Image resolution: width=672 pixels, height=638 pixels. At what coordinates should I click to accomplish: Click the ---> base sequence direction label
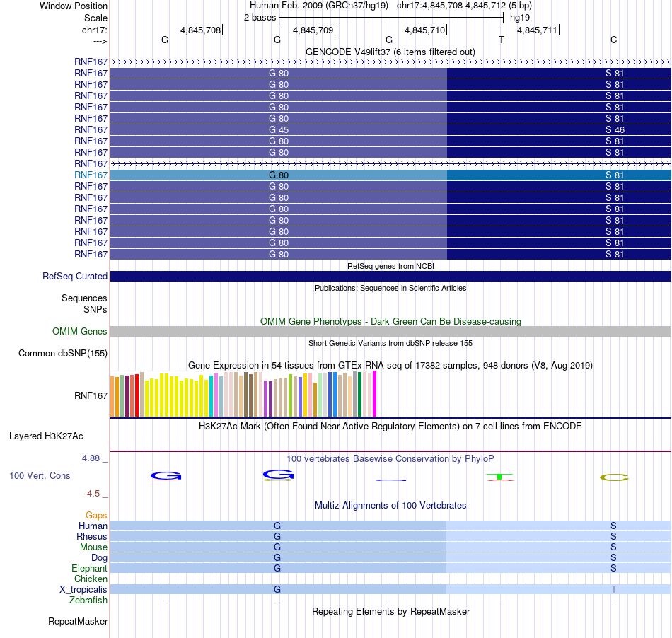point(100,41)
